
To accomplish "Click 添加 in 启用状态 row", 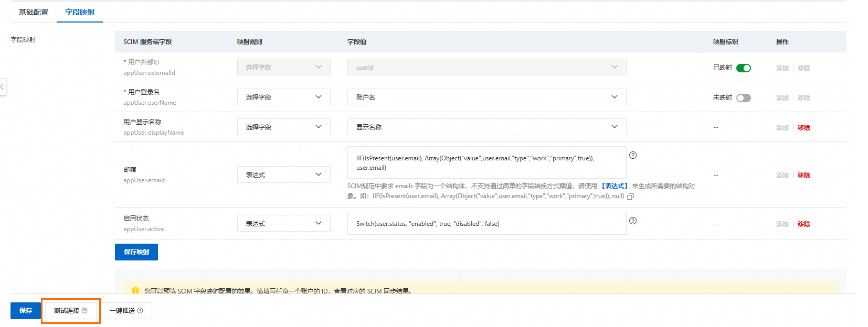I will click(782, 224).
